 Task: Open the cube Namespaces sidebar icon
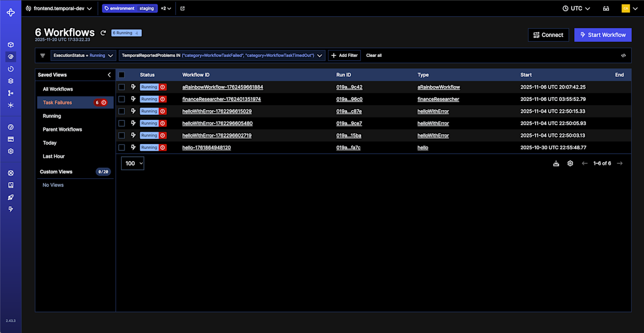[11, 45]
